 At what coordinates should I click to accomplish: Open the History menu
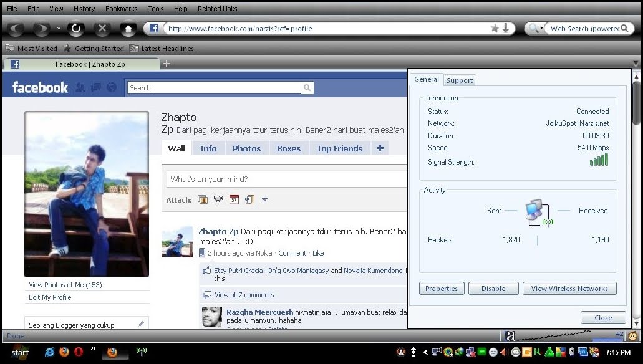[84, 9]
